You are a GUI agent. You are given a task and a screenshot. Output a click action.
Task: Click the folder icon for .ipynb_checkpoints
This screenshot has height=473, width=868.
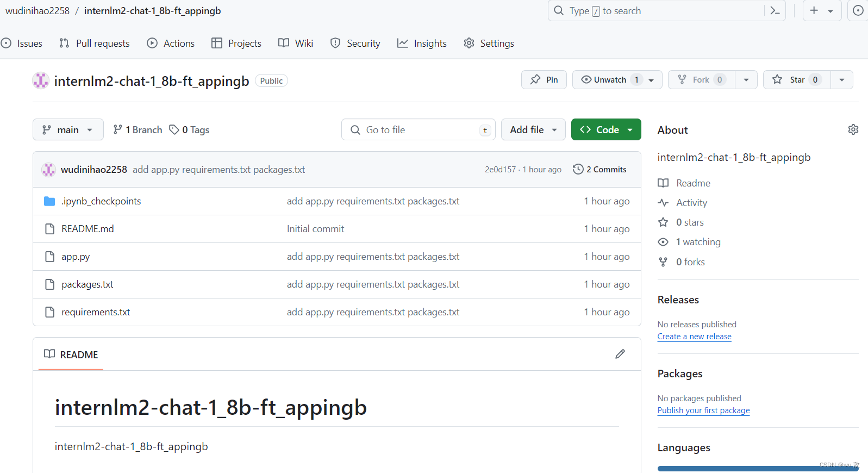(x=49, y=201)
